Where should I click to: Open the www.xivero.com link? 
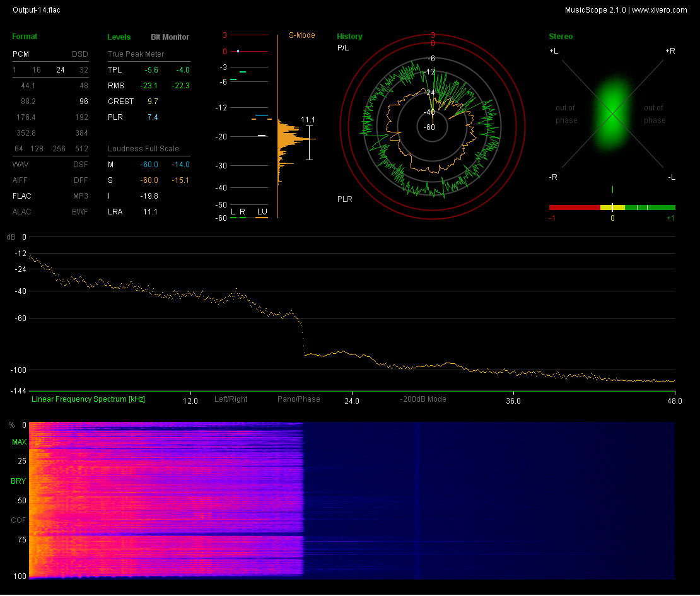[659, 10]
